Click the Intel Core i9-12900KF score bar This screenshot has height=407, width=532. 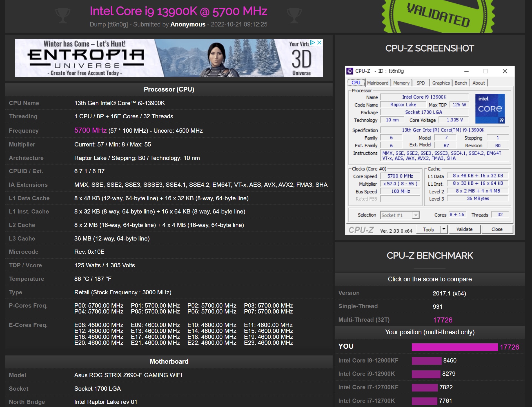click(x=426, y=361)
